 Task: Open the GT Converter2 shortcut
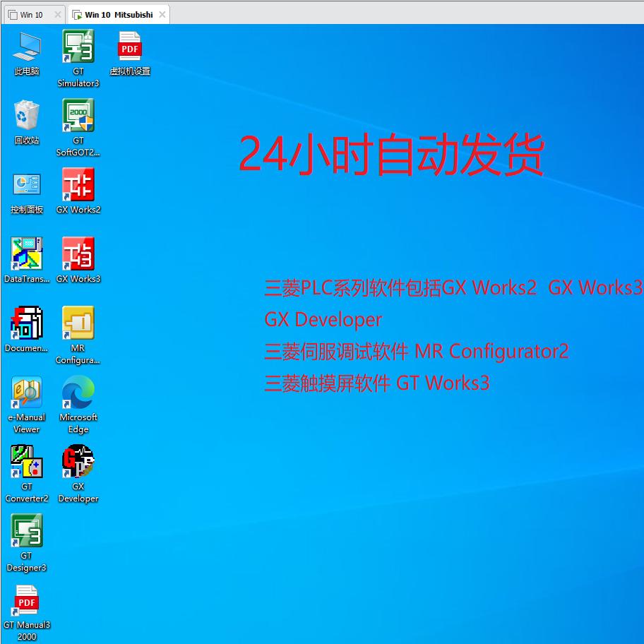pos(27,474)
